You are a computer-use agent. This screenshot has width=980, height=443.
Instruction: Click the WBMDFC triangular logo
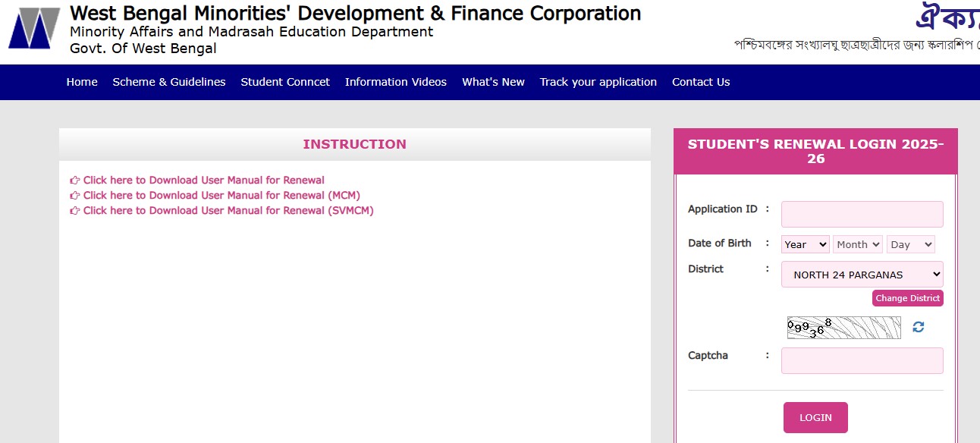pyautogui.click(x=34, y=28)
